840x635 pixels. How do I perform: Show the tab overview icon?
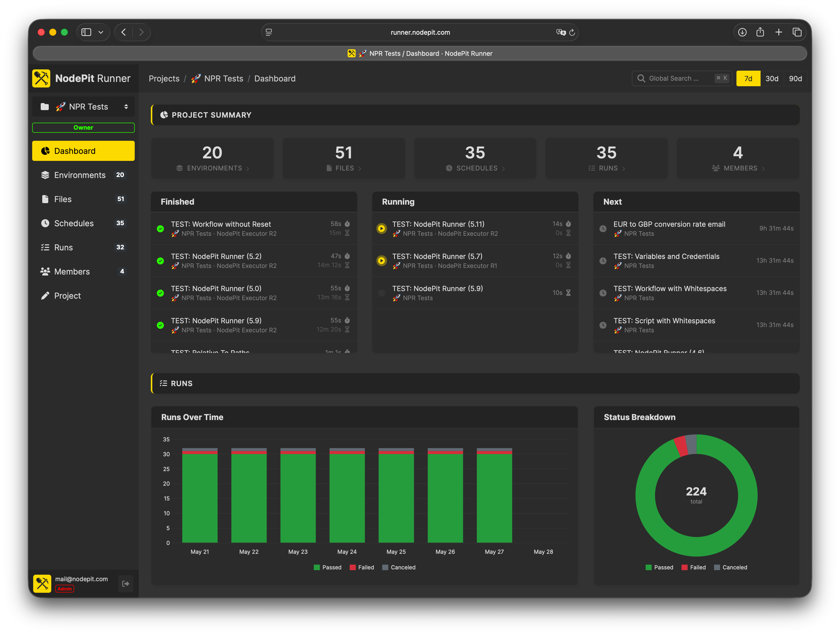(797, 32)
